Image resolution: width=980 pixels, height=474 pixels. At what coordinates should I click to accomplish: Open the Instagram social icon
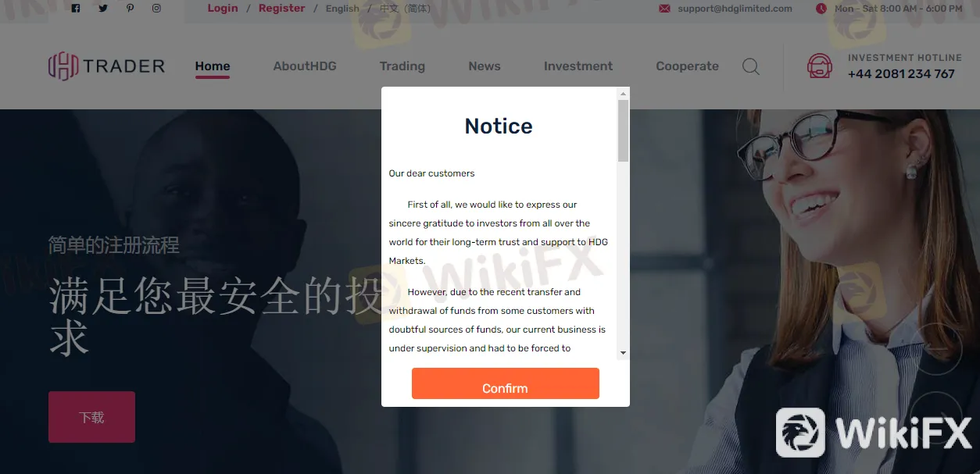(156, 9)
